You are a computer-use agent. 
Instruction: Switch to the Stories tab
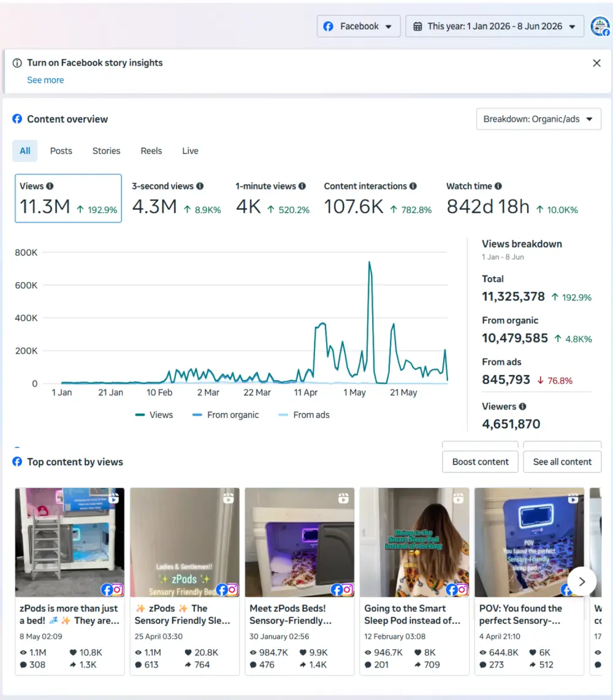point(106,151)
